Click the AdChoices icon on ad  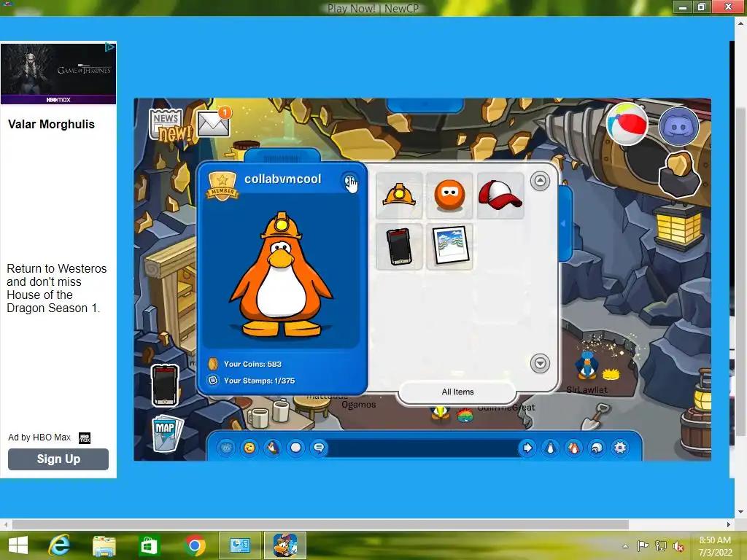[110, 47]
